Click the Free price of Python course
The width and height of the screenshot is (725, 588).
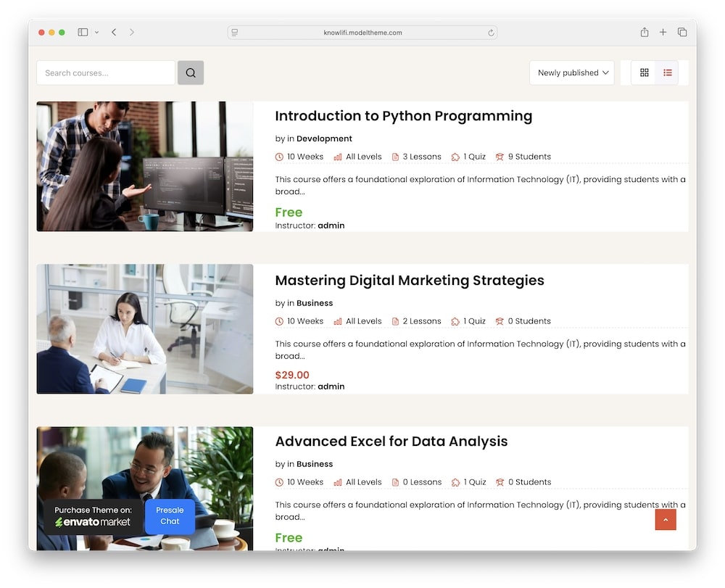[x=289, y=212]
